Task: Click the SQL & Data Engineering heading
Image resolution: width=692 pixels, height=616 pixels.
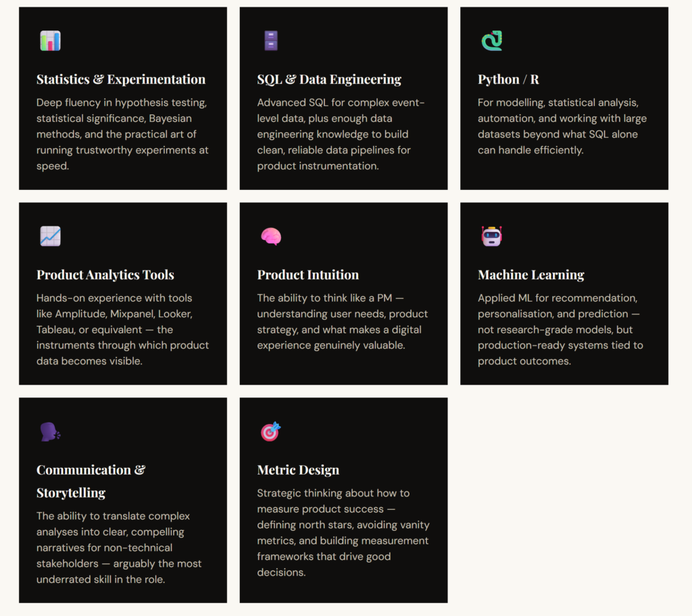Action: (329, 79)
